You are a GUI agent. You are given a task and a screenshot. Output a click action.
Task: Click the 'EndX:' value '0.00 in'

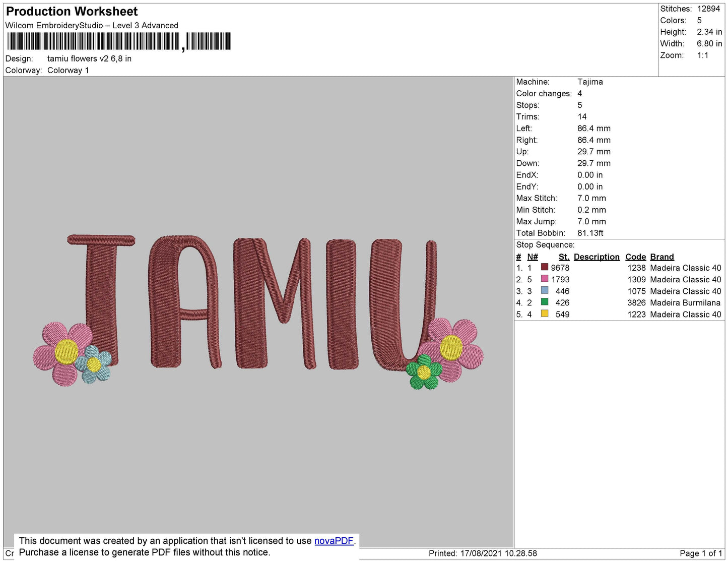click(x=590, y=175)
